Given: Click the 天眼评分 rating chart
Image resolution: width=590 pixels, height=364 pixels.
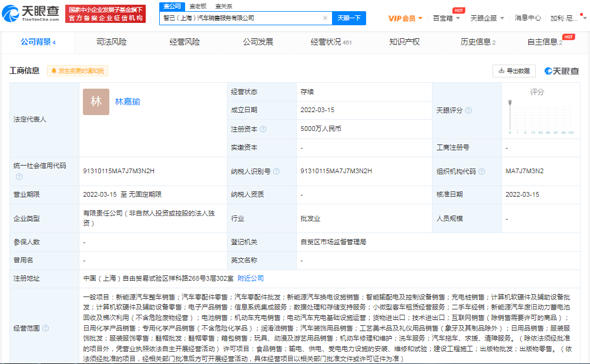Looking at the screenshot, I should [541, 117].
